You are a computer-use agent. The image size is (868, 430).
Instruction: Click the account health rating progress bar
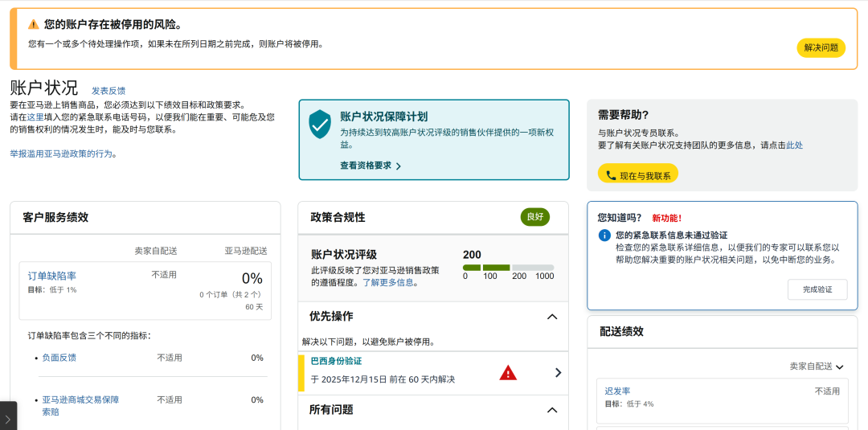pyautogui.click(x=508, y=268)
